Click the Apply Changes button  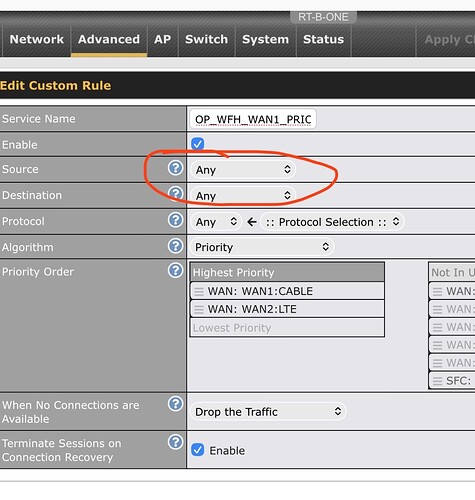446,40
